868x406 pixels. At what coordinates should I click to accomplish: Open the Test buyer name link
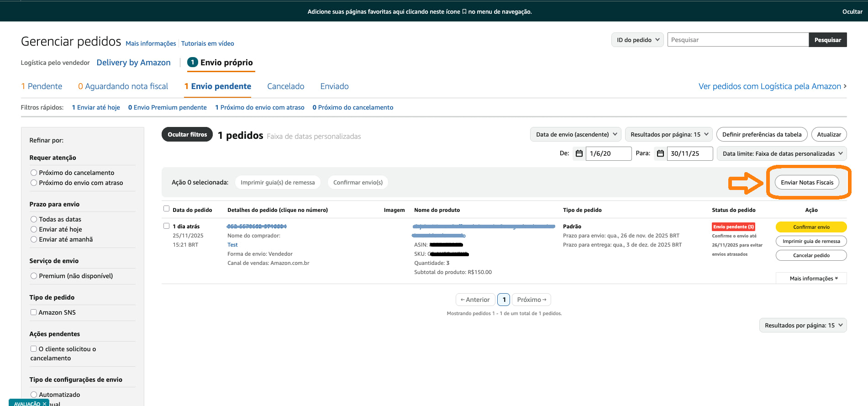coord(232,245)
